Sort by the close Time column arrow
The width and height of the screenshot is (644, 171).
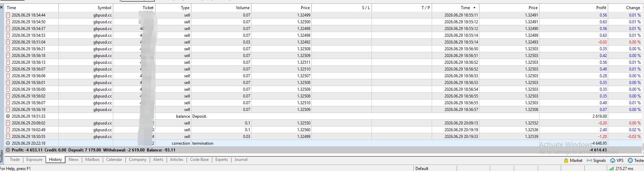click(x=474, y=7)
